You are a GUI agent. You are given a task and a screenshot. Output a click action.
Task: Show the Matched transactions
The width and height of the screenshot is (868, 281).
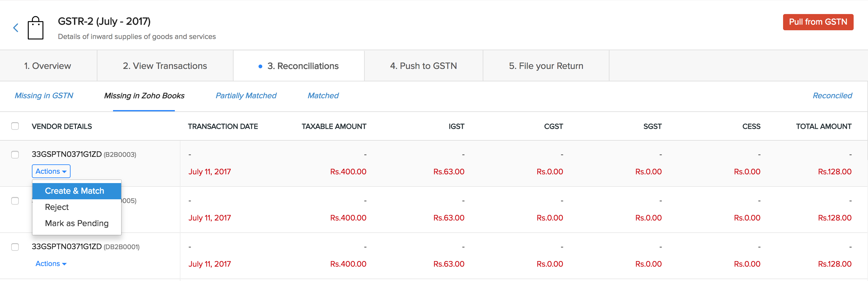pyautogui.click(x=323, y=95)
